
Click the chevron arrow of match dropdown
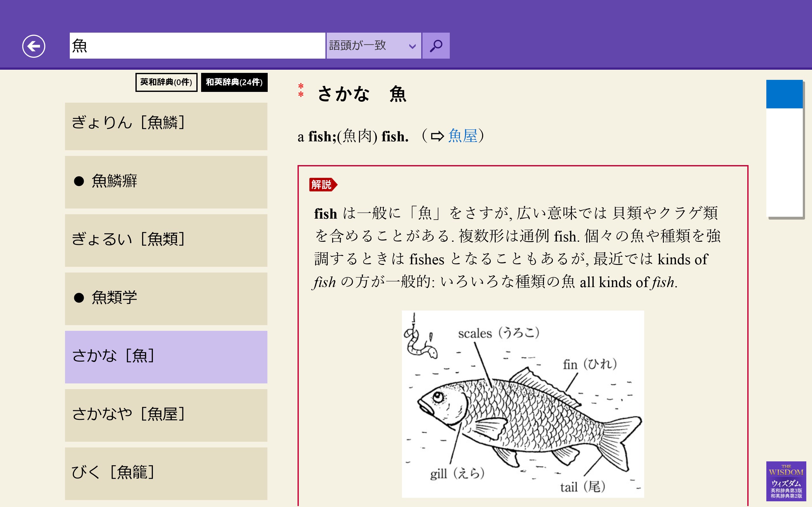[x=412, y=46]
